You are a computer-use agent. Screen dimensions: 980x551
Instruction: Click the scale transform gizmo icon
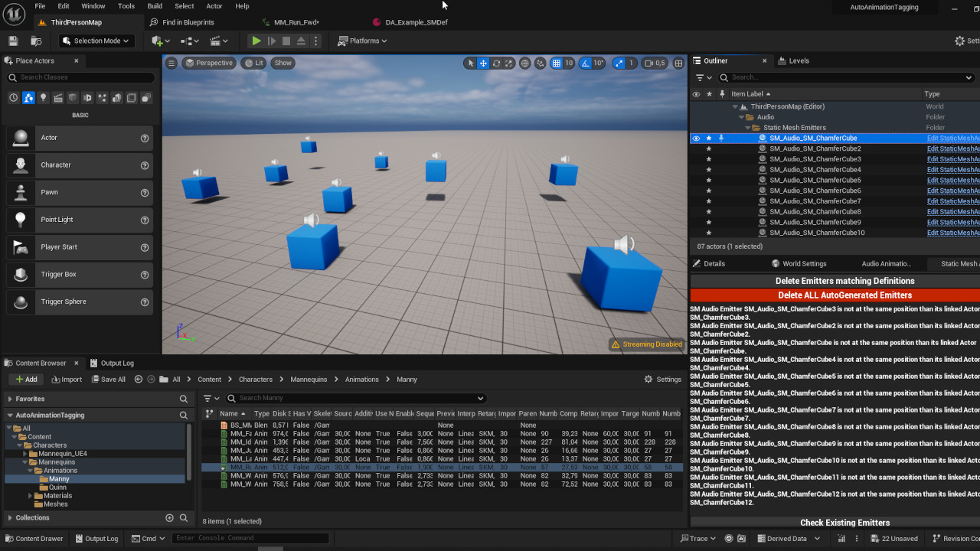(x=510, y=64)
